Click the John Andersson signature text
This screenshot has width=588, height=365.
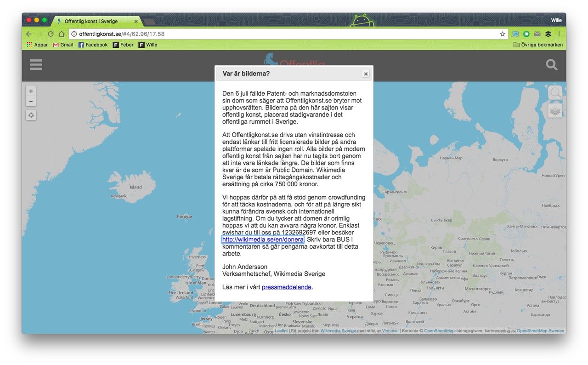[x=245, y=267]
